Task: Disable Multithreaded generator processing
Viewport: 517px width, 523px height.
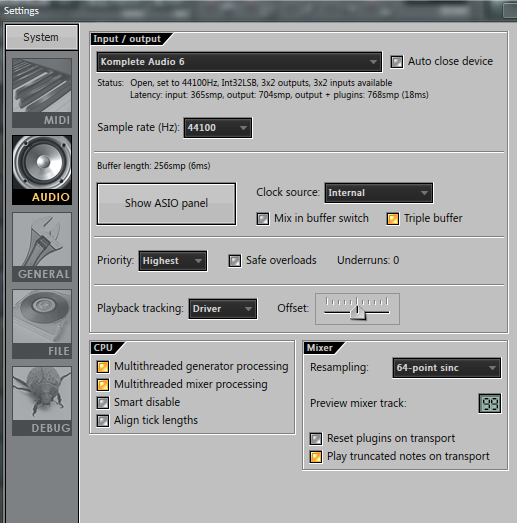Action: coord(102,367)
